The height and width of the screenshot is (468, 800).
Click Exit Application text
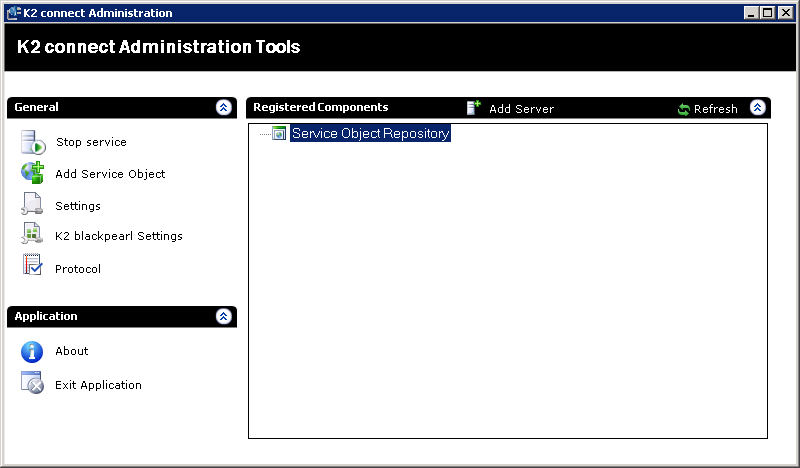pos(98,385)
